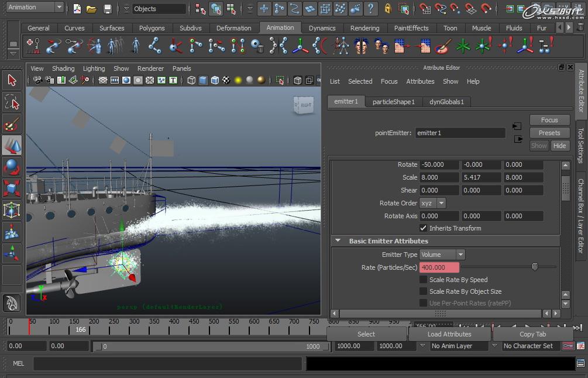Image resolution: width=588 pixels, height=378 pixels.
Task: Select the Move tool in the toolbox
Action: click(x=12, y=146)
